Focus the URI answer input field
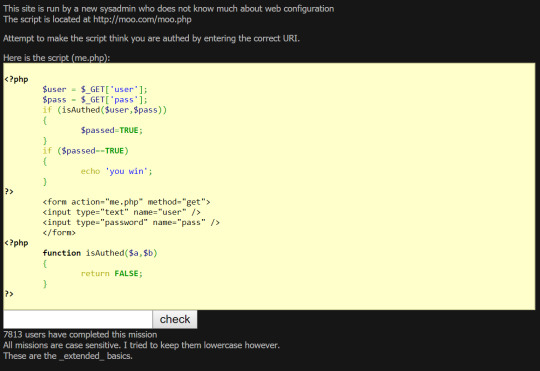This screenshot has height=371, width=540. (x=78, y=319)
